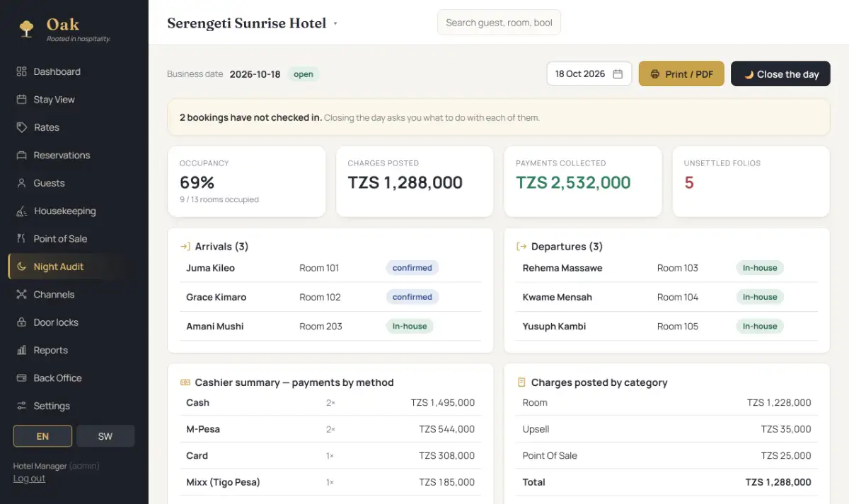Click the Arrivals section arrow icon
This screenshot has width=849, height=504.
185,247
